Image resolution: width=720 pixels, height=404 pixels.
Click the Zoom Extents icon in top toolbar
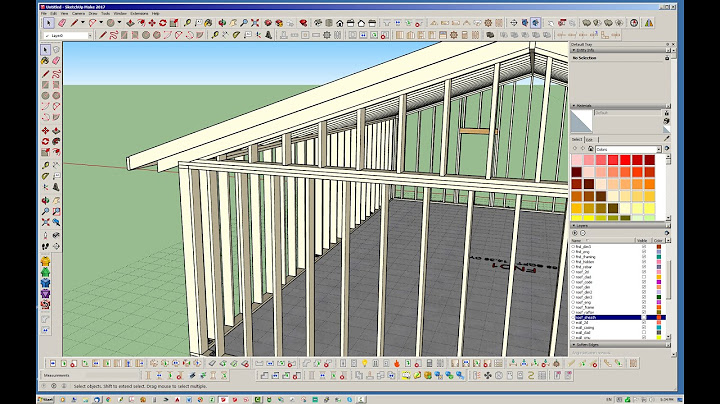coord(255,23)
